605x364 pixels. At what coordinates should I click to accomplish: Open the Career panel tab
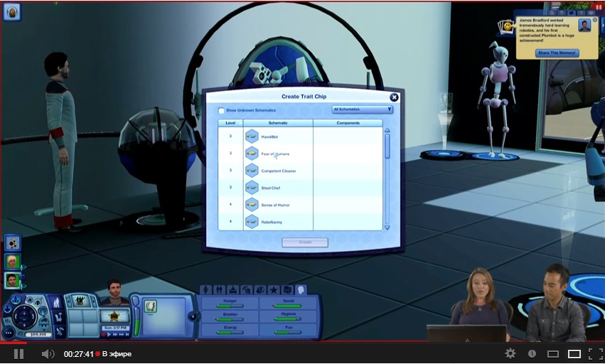point(233,289)
